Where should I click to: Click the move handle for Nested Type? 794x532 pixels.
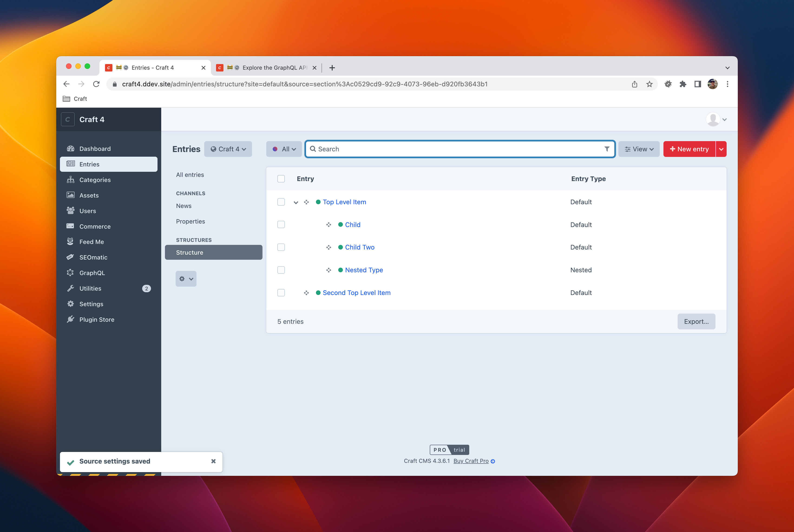click(x=329, y=270)
